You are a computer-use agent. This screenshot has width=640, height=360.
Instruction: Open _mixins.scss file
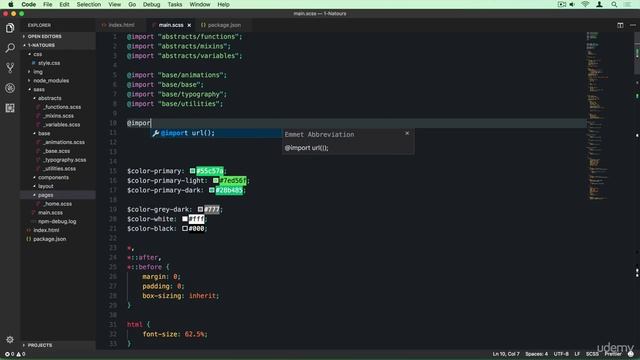58,116
